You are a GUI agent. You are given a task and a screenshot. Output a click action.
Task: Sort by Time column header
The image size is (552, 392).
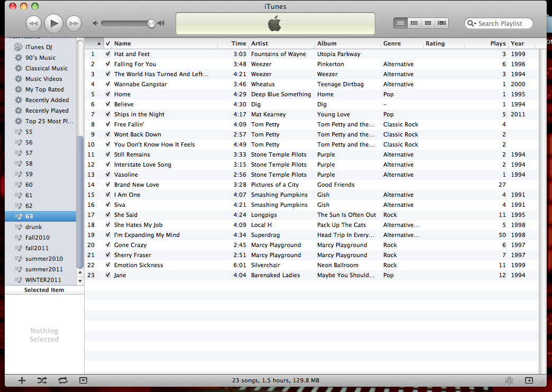(x=233, y=43)
